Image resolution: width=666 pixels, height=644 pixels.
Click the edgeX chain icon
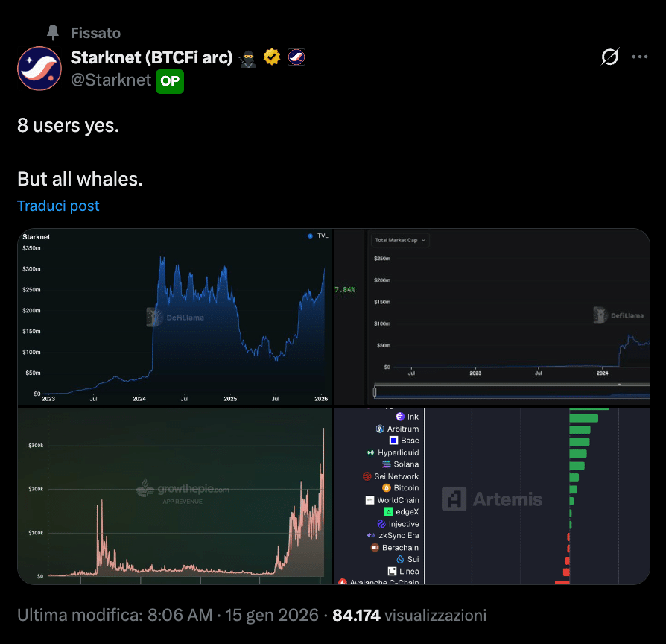(x=389, y=512)
